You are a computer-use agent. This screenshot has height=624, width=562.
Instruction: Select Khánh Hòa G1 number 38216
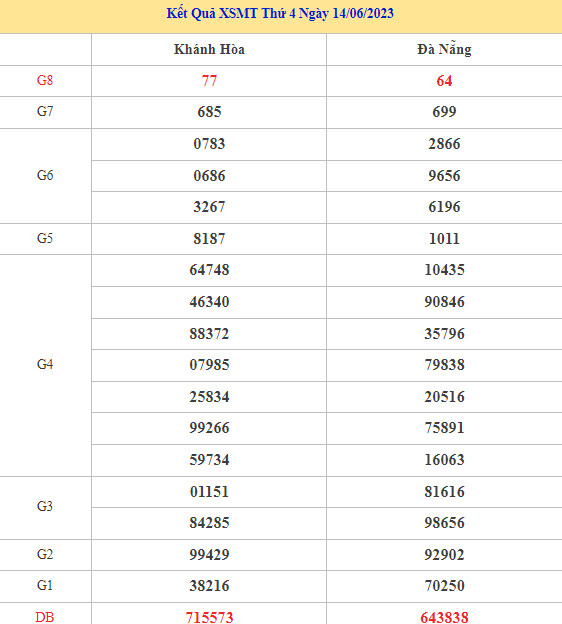209,586
